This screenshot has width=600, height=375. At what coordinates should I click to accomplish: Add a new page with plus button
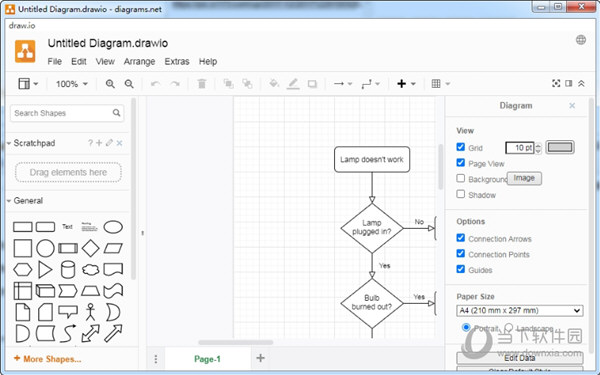point(261,358)
